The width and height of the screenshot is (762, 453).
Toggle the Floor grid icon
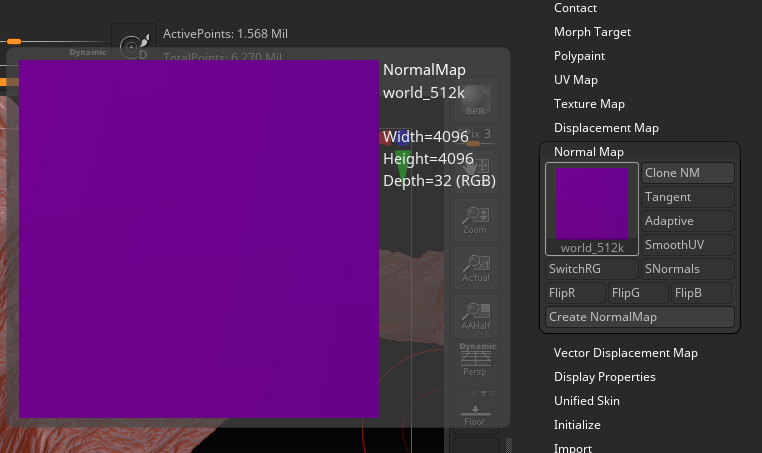click(475, 411)
